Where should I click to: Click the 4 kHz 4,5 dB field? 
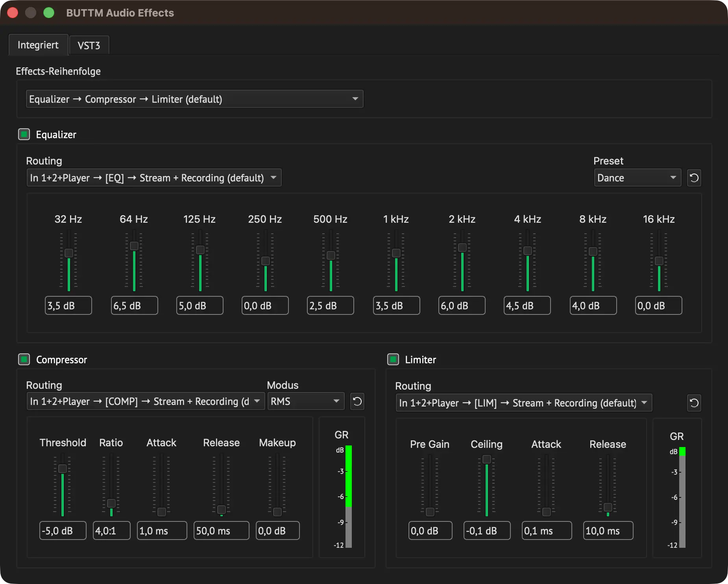527,305
